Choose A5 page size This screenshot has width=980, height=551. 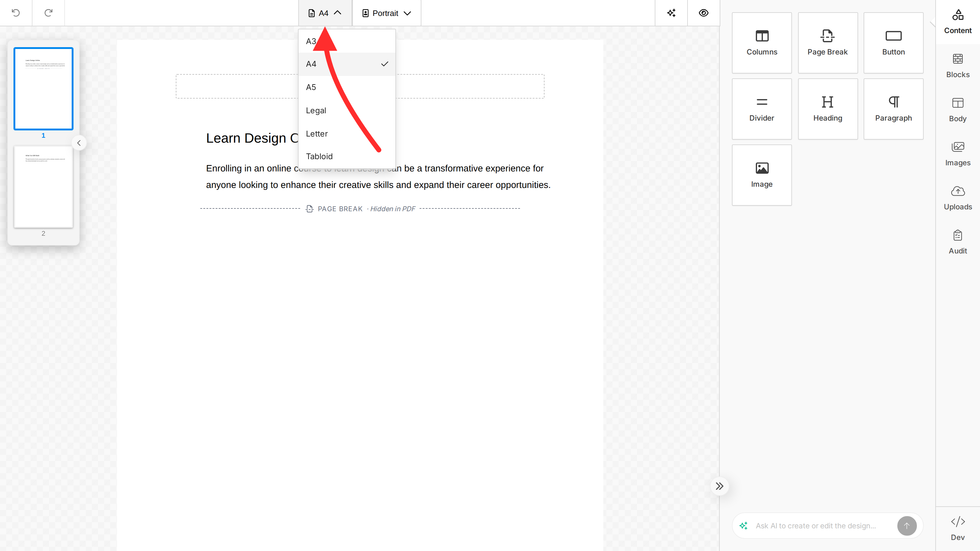[347, 87]
